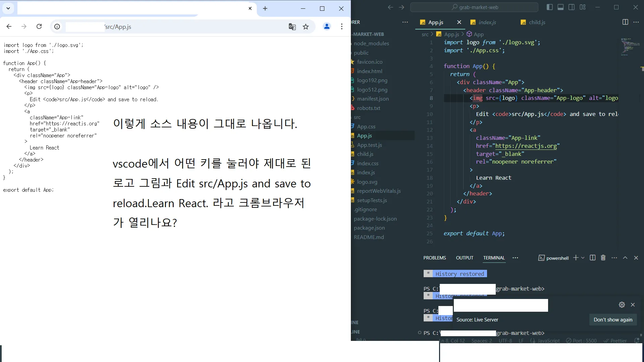Open index.html in explorer
Viewport: 644px width, 362px height.
coord(370,71)
